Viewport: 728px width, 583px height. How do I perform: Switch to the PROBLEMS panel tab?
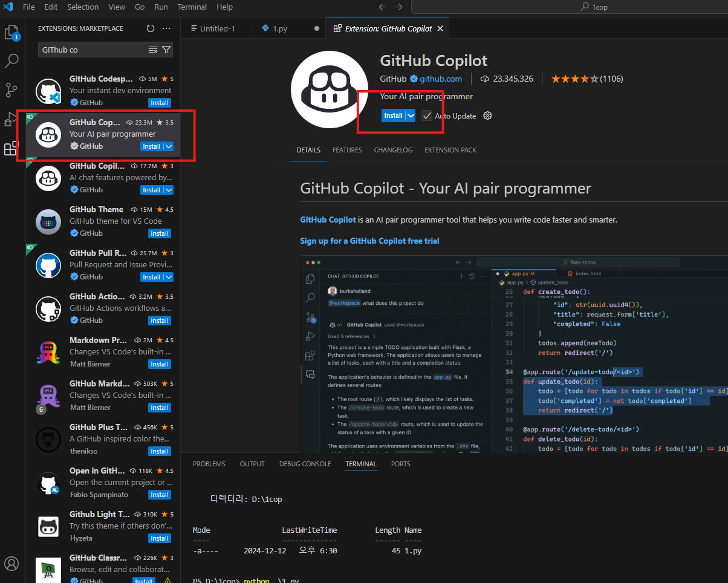[209, 464]
